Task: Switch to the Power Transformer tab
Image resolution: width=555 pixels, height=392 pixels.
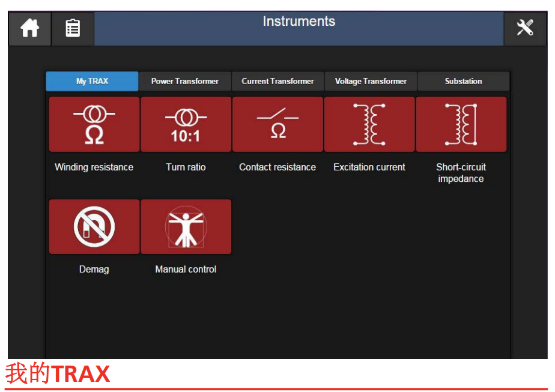Action: (x=185, y=81)
